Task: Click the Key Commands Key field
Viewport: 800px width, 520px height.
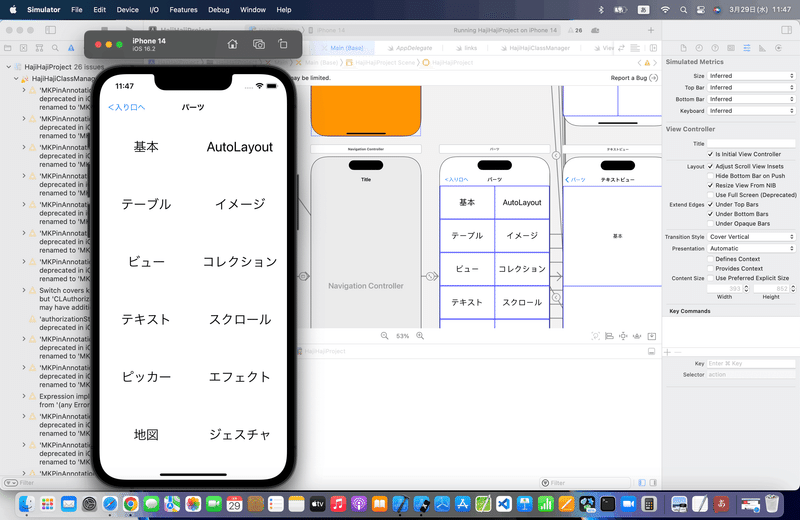Action: [x=751, y=363]
